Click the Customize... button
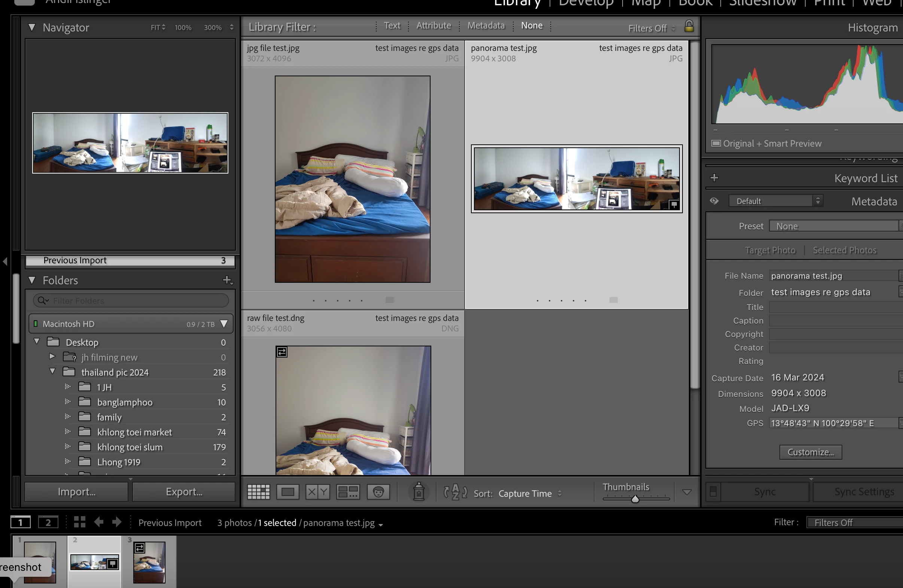The image size is (903, 588). (x=811, y=452)
